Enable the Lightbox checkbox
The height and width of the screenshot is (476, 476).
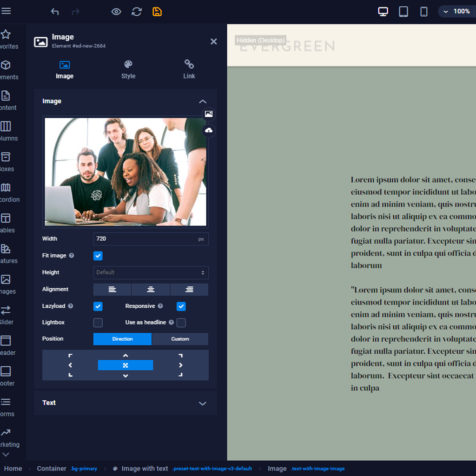pyautogui.click(x=98, y=323)
